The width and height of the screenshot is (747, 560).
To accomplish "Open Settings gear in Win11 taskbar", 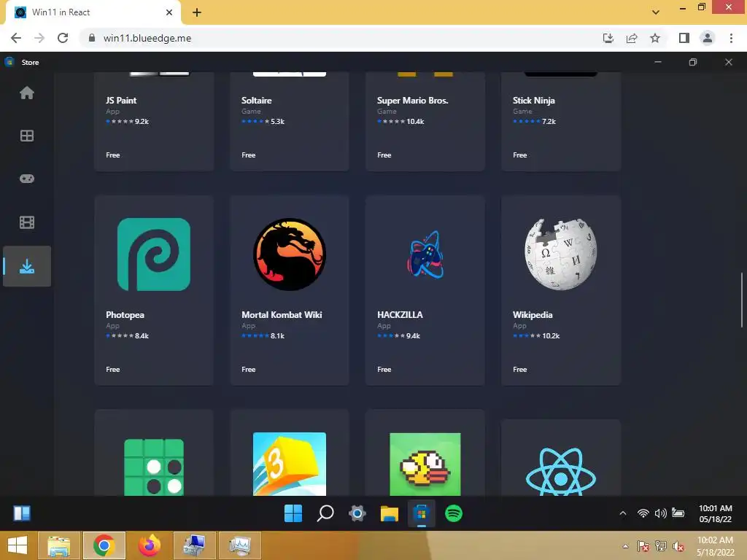I will click(x=357, y=513).
